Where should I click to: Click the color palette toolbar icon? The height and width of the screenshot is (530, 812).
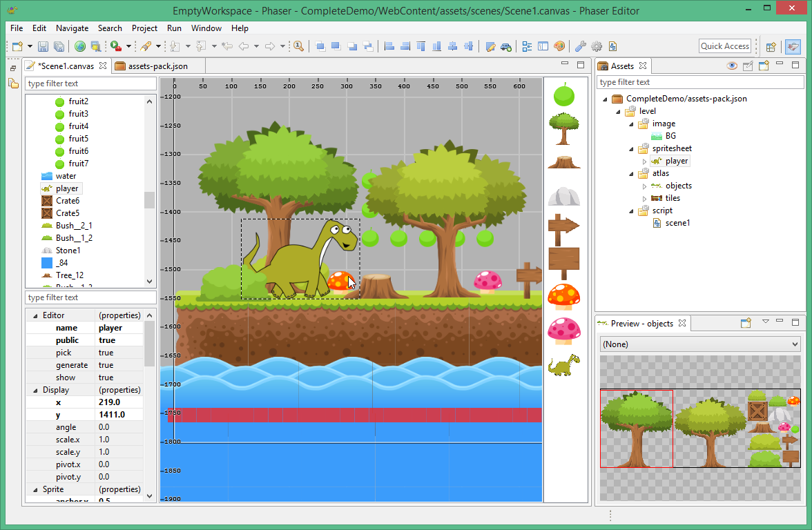pos(559,47)
